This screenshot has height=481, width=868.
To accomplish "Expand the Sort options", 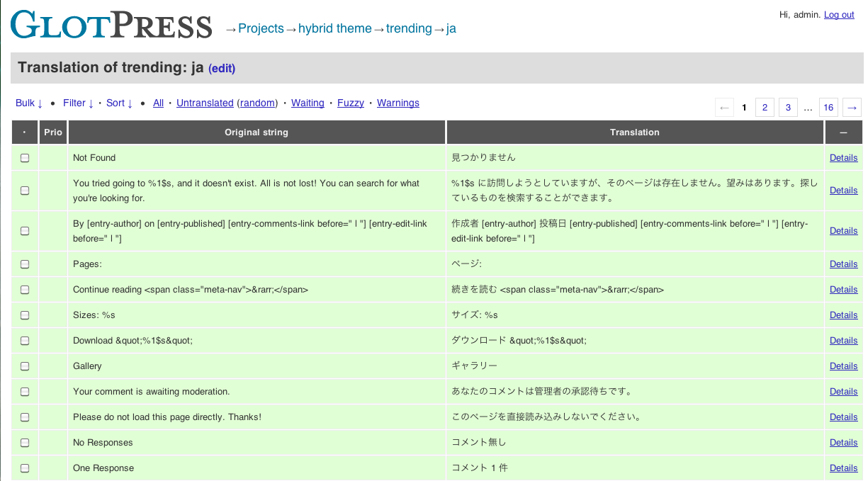I will coord(120,103).
